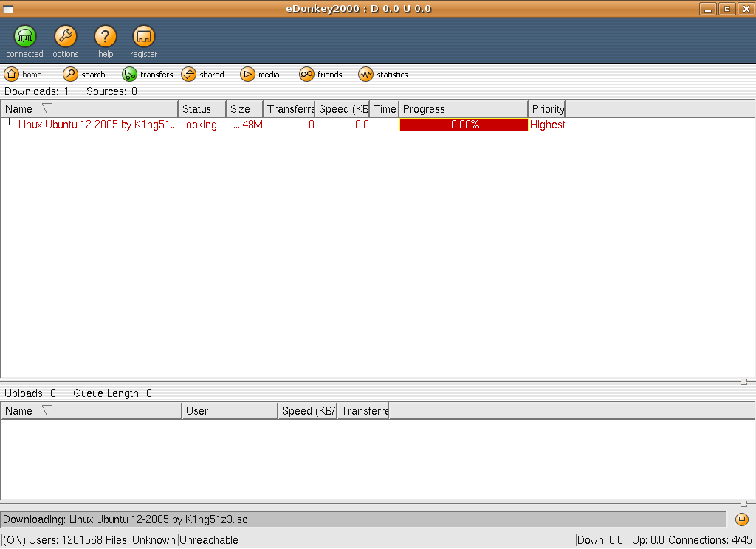The height and width of the screenshot is (549, 756).
Task: Select the green transfers icon
Action: (129, 75)
